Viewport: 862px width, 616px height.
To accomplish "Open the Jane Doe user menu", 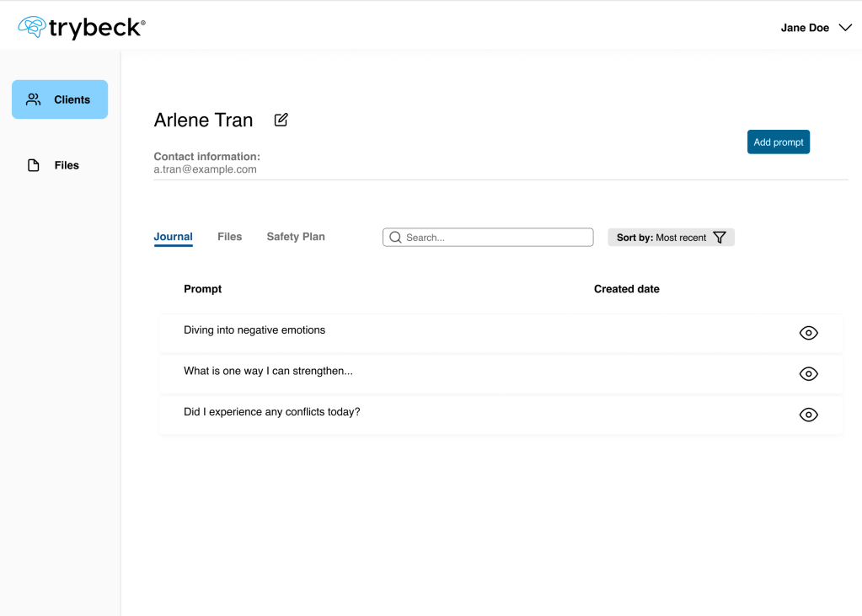I will [805, 28].
